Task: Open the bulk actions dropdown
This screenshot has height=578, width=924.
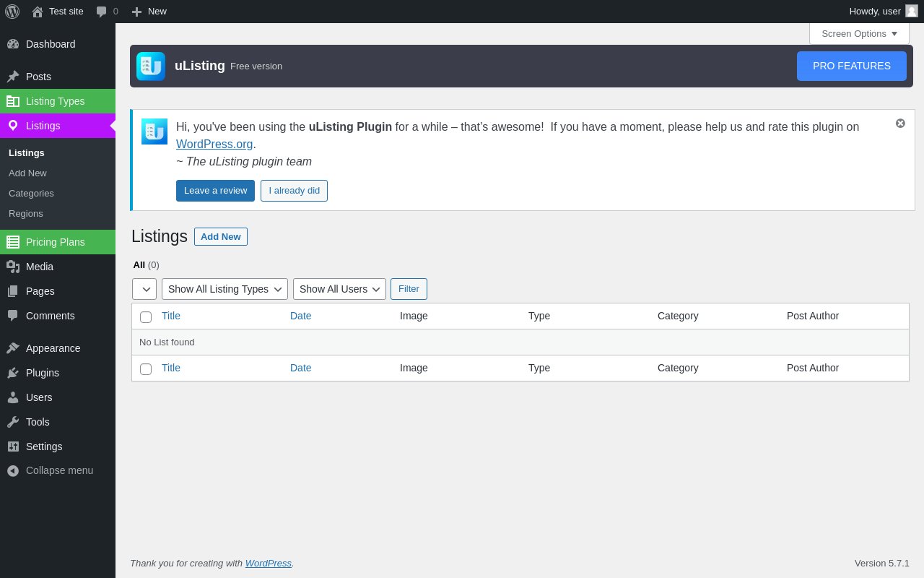Action: 144,289
